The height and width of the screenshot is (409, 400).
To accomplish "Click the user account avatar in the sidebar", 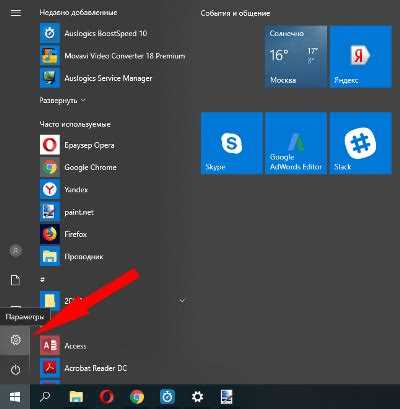I will tap(16, 251).
